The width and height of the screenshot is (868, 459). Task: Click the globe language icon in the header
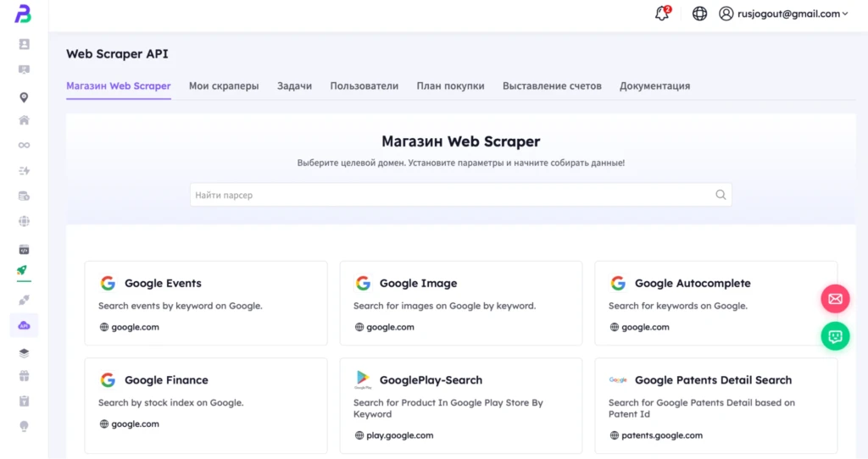coord(699,14)
